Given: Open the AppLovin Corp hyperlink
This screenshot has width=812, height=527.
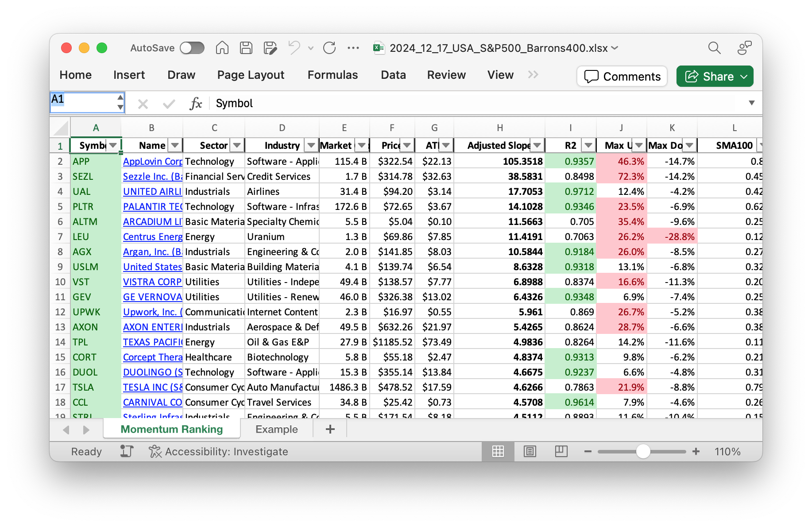Looking at the screenshot, I should point(152,162).
